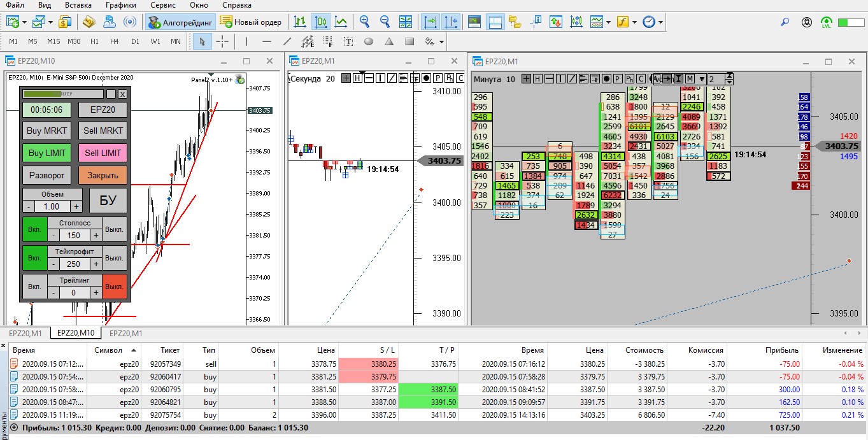Screen dimensions: 868x440
Task: Click the Разворот reverse button
Action: pos(46,174)
